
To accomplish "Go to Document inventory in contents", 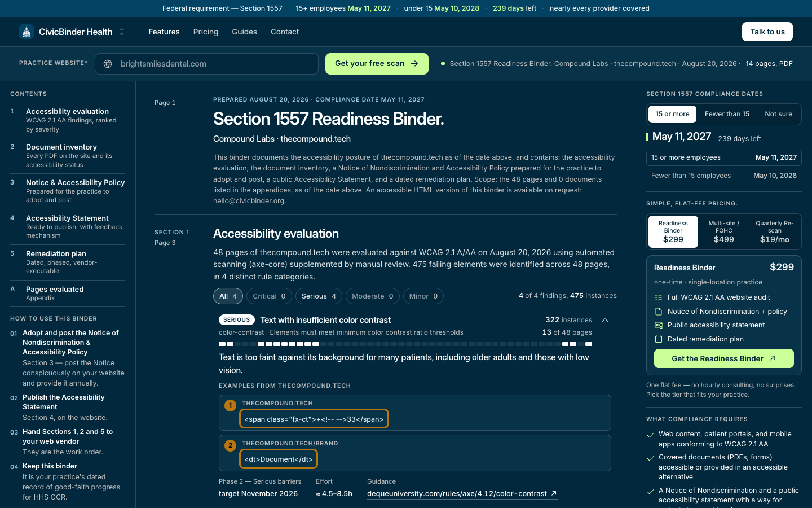I will [x=68, y=156].
